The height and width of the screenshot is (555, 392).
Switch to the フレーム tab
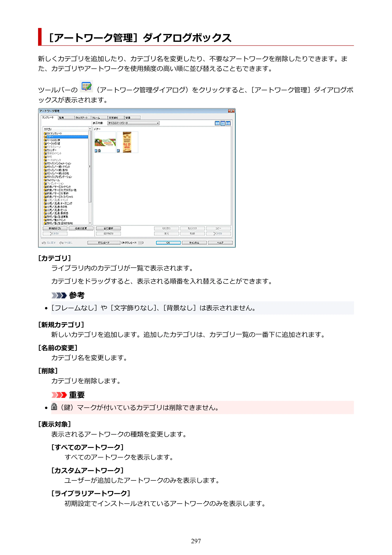[x=99, y=118]
